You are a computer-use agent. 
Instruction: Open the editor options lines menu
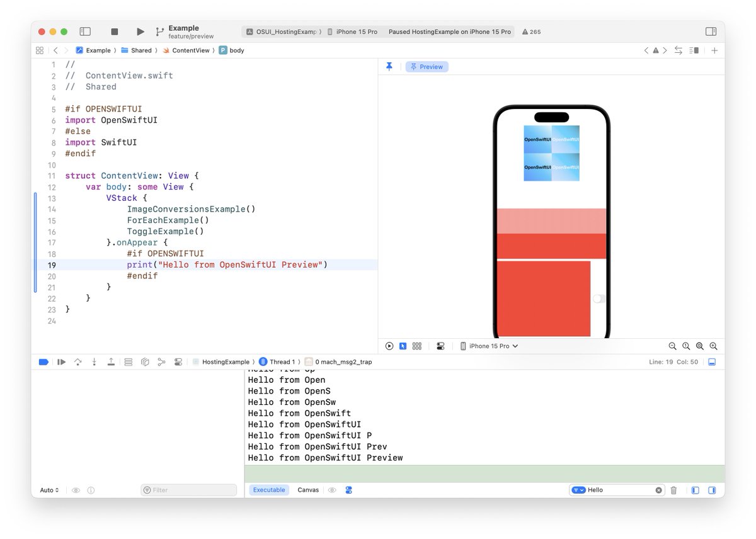[694, 50]
